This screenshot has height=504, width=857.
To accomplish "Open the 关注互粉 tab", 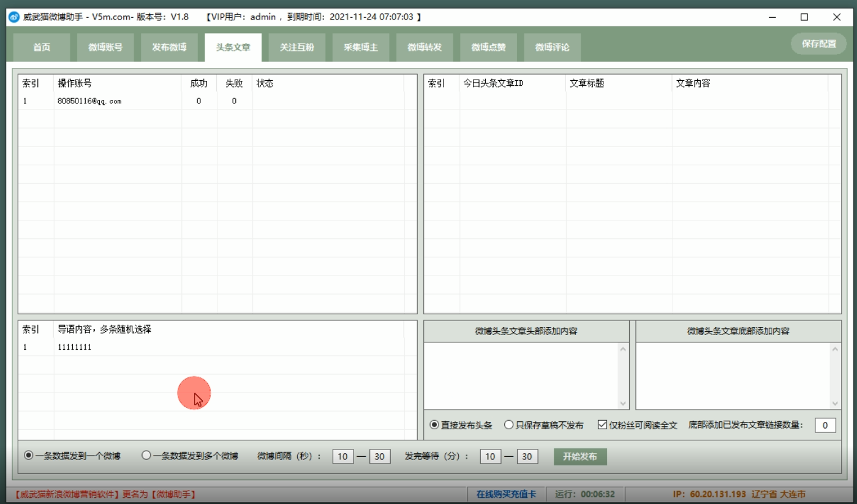I will pos(297,47).
